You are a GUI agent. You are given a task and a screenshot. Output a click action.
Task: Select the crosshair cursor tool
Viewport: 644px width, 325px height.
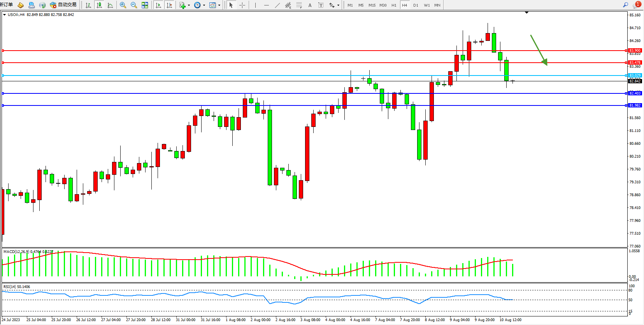click(242, 5)
